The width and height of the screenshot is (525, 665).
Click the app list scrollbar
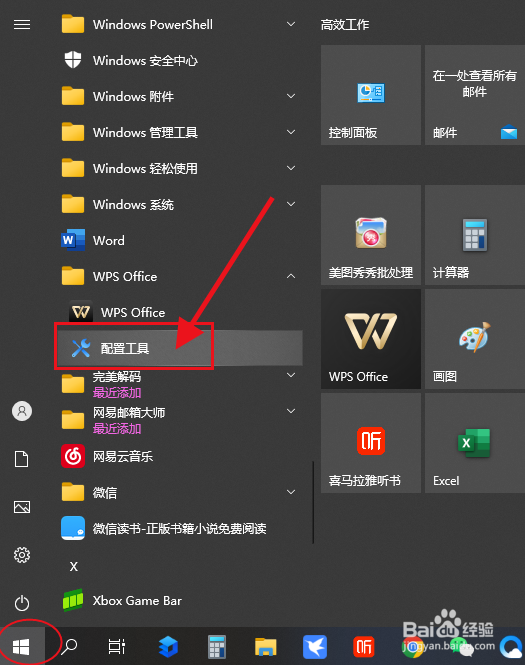coord(313,503)
